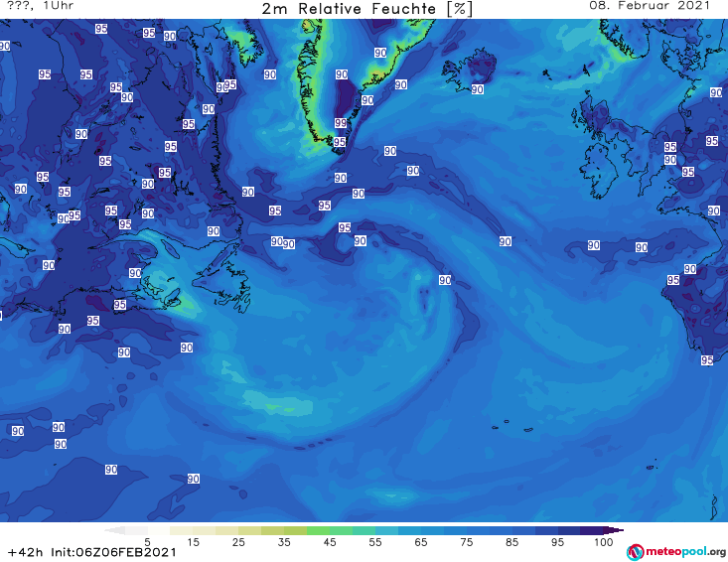Click the "99" humidity label on Greenland
Image resolution: width=728 pixels, height=562 pixels.
[x=341, y=123]
